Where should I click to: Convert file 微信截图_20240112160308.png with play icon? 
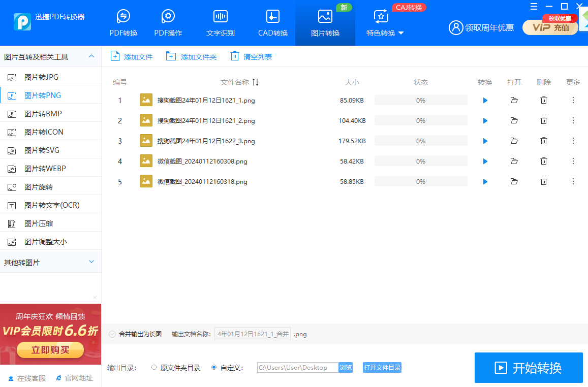[x=485, y=162]
